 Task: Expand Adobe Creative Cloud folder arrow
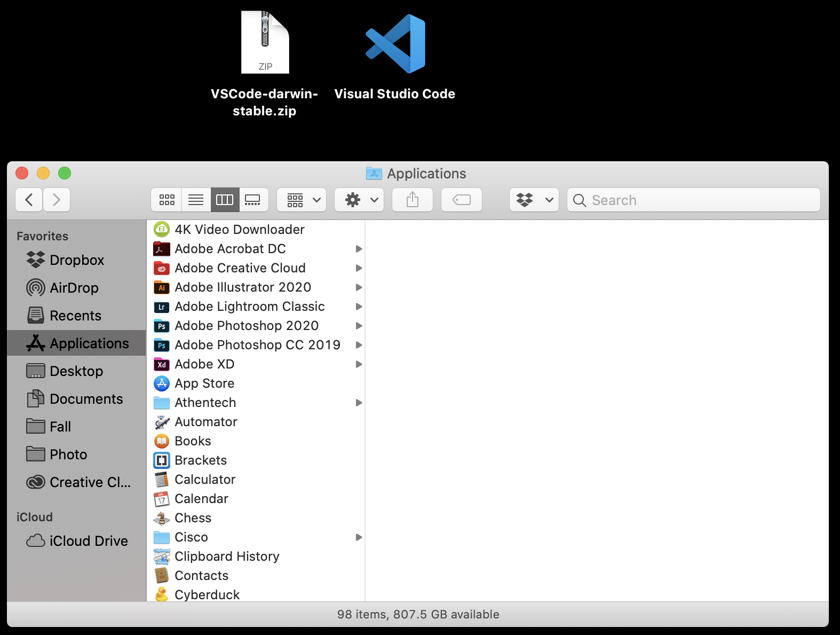point(359,268)
